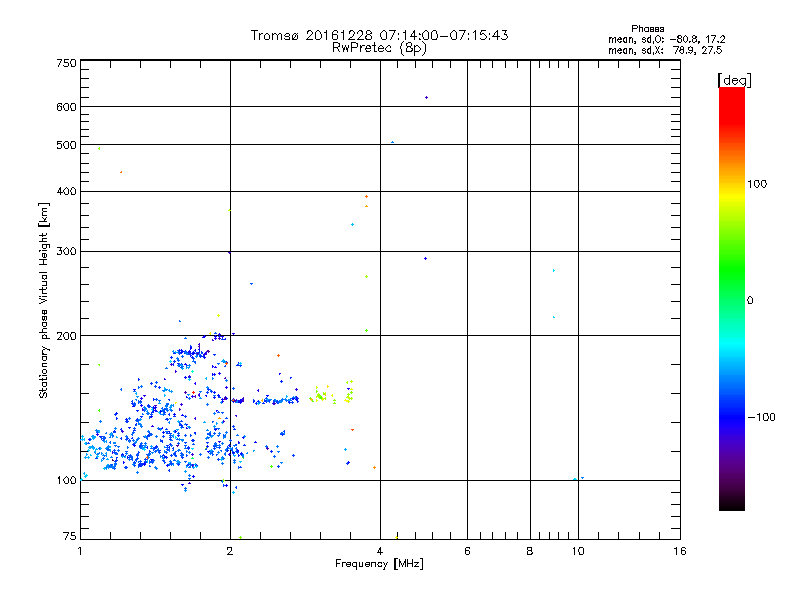Click the '[deg]' colorbar unit label
The width and height of the screenshot is (800, 600).
[x=734, y=80]
